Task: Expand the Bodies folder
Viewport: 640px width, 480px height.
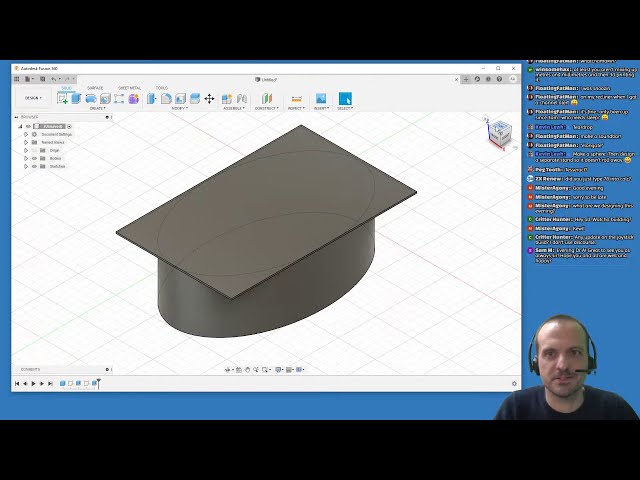Action: tap(26, 158)
